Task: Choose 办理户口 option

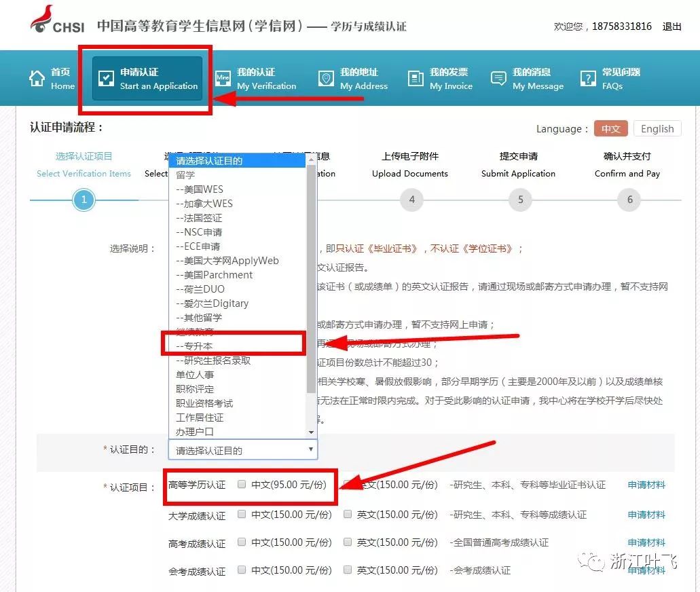Action: coord(238,432)
